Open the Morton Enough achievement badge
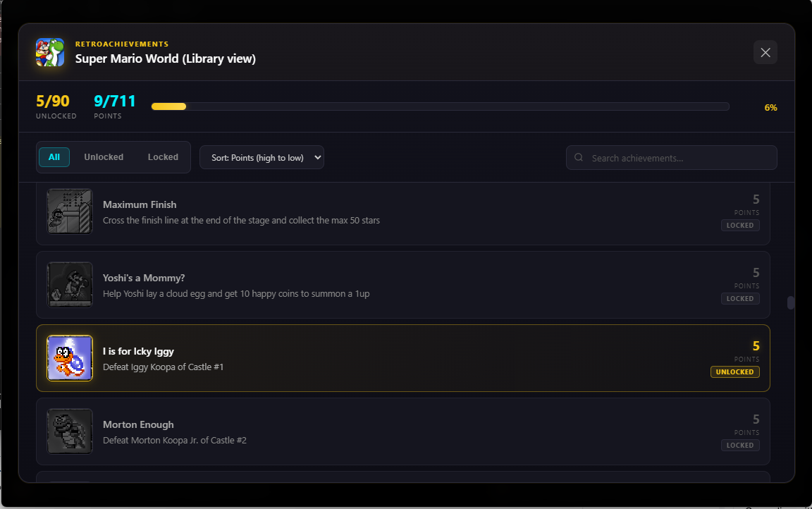This screenshot has width=812, height=509. pyautogui.click(x=70, y=431)
